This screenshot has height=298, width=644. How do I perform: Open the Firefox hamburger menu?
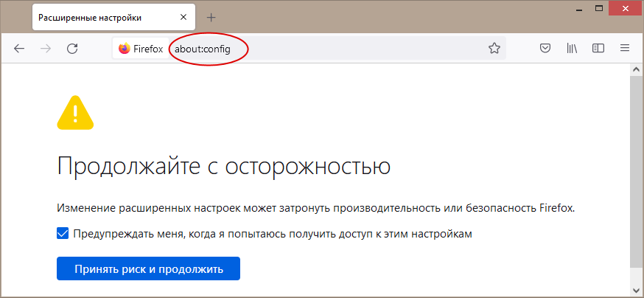pyautogui.click(x=625, y=49)
